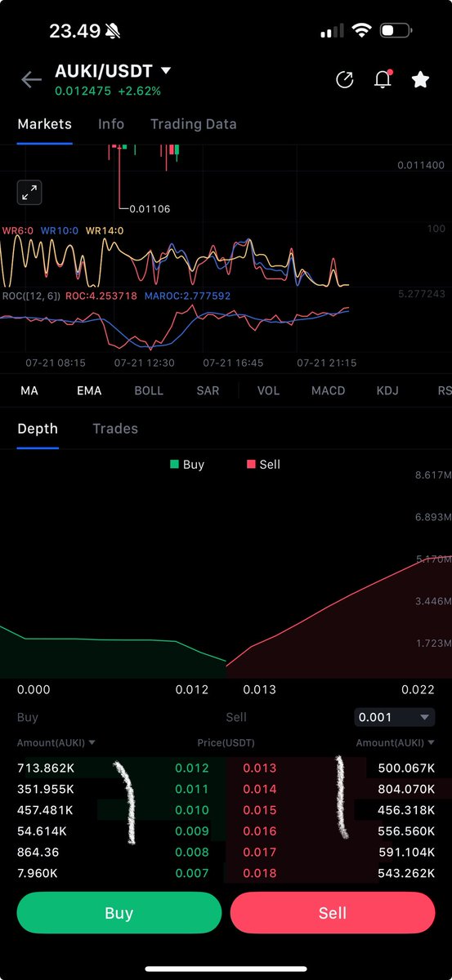Enable the SAR indicator

tap(208, 390)
